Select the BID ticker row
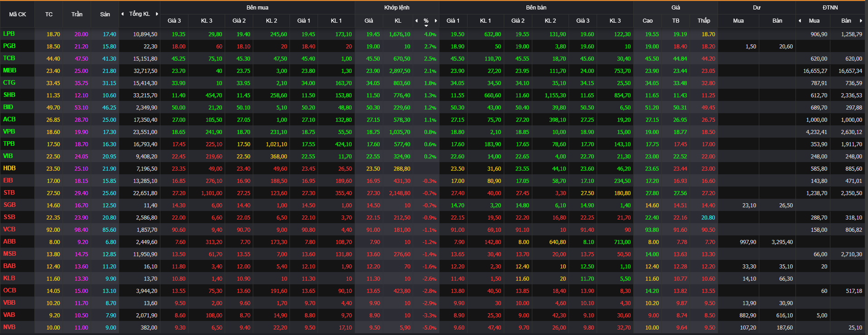Screen dimensions: 868x335 pos(8,107)
